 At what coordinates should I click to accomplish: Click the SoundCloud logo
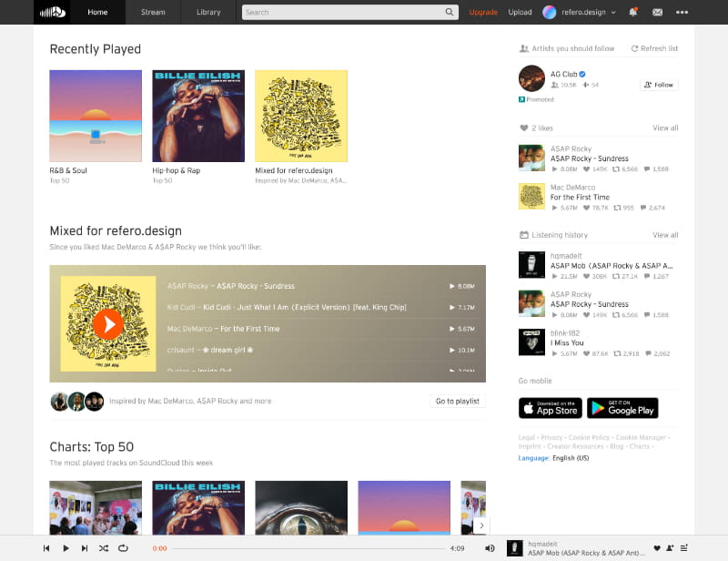53,12
